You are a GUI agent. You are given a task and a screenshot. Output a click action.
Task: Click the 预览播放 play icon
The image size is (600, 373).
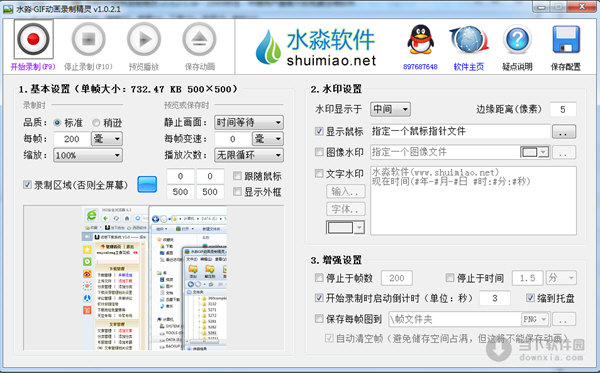(x=144, y=39)
